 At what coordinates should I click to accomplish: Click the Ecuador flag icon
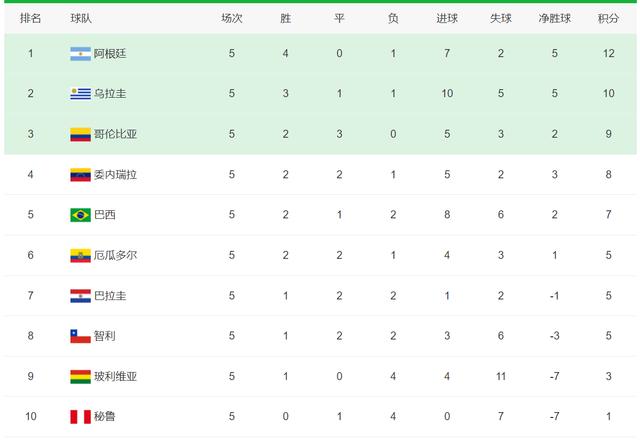(81, 255)
